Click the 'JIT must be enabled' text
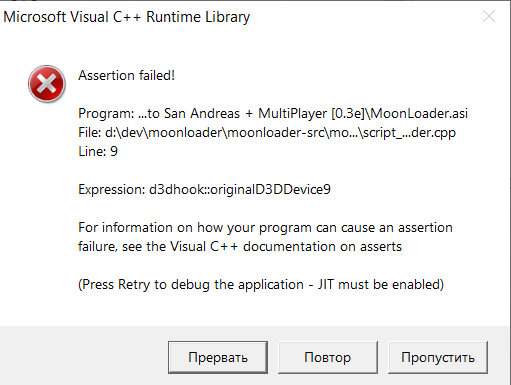The height and width of the screenshot is (385, 511). click(381, 285)
